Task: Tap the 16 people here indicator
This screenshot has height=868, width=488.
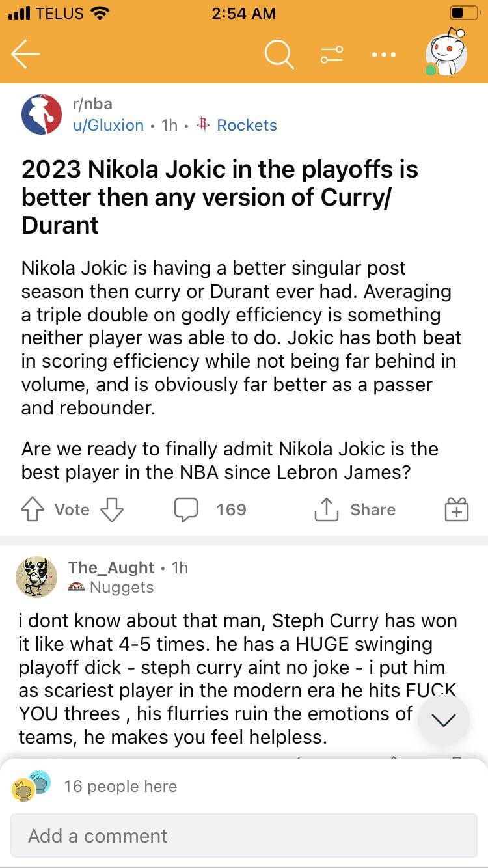Action: pyautogui.click(x=120, y=786)
